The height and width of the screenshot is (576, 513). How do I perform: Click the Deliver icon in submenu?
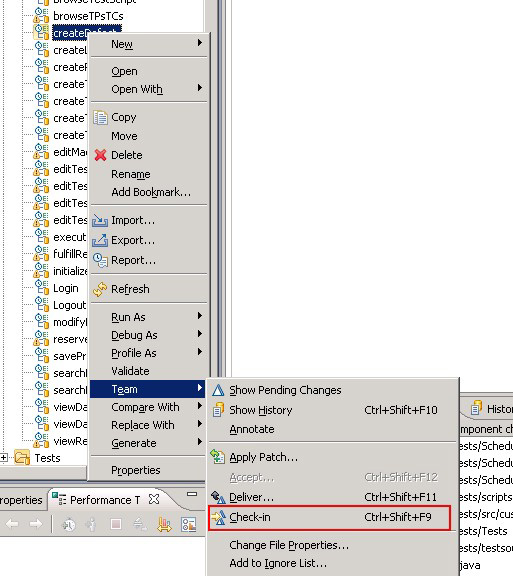pos(218,497)
